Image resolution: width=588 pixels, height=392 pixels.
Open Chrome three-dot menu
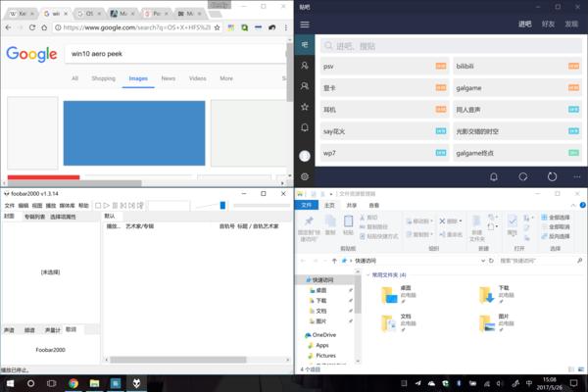pos(286,27)
